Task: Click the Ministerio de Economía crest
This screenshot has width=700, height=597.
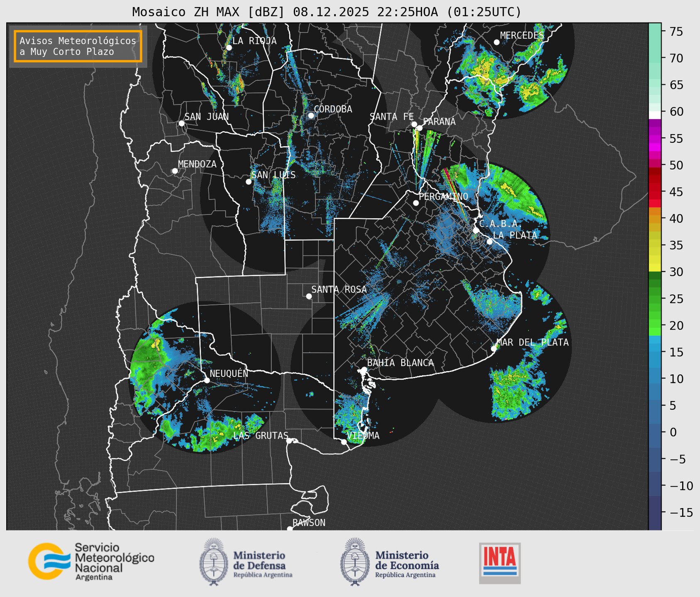Action: click(x=355, y=562)
